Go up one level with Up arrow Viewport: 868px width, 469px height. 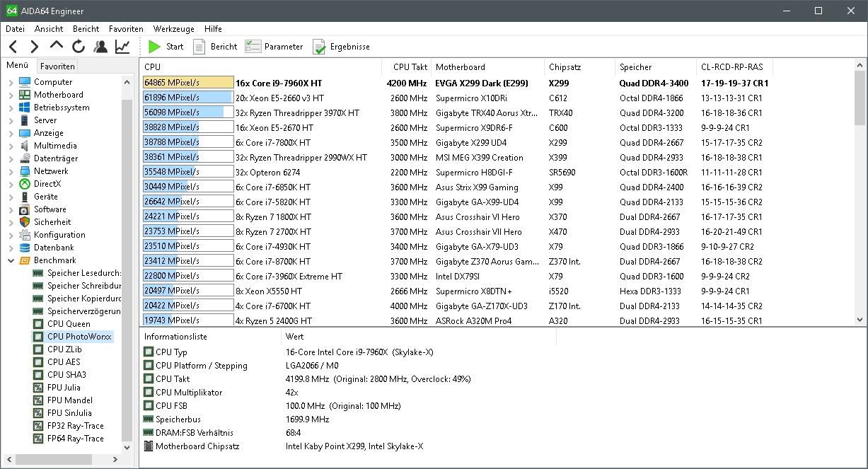point(57,47)
